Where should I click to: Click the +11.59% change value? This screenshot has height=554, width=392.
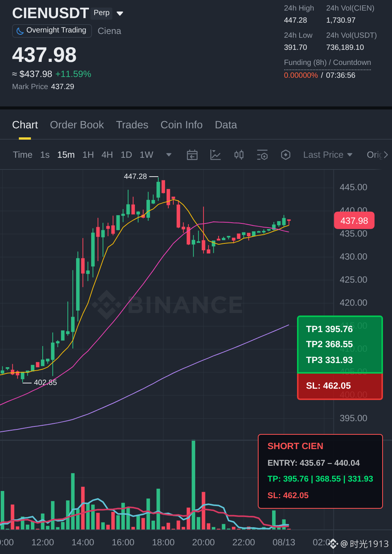tap(73, 74)
